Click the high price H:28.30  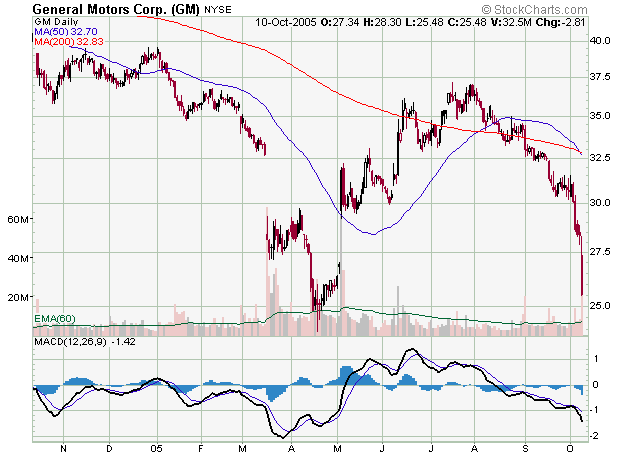coord(382,22)
